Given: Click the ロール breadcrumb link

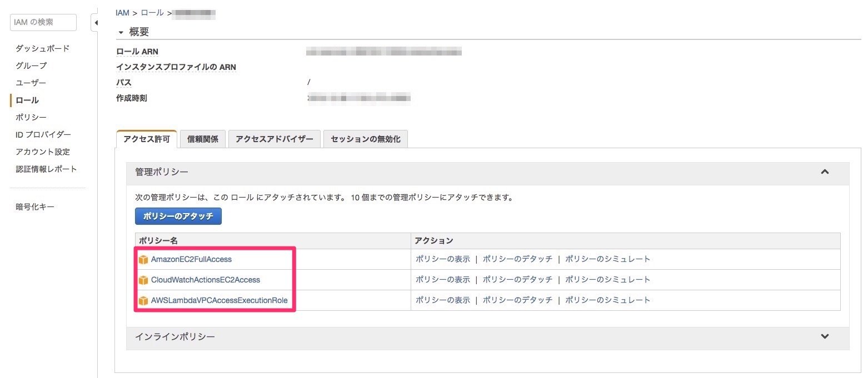Looking at the screenshot, I should click(x=152, y=13).
